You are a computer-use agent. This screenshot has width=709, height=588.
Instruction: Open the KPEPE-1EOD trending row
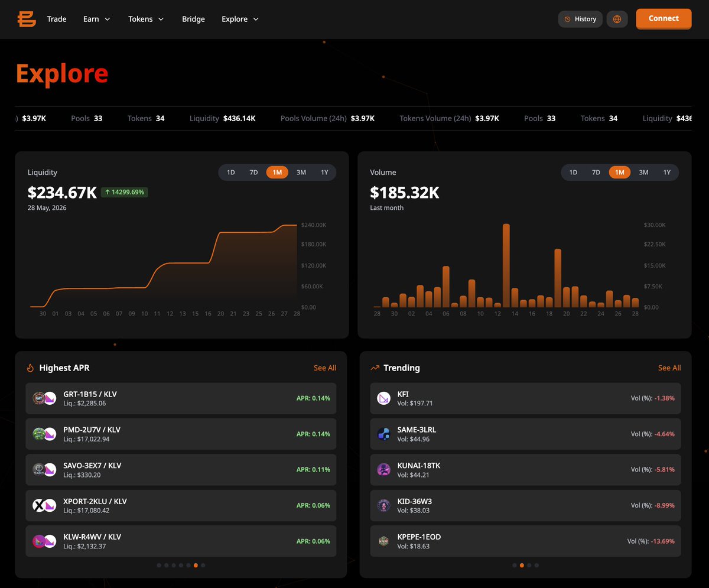pyautogui.click(x=525, y=541)
